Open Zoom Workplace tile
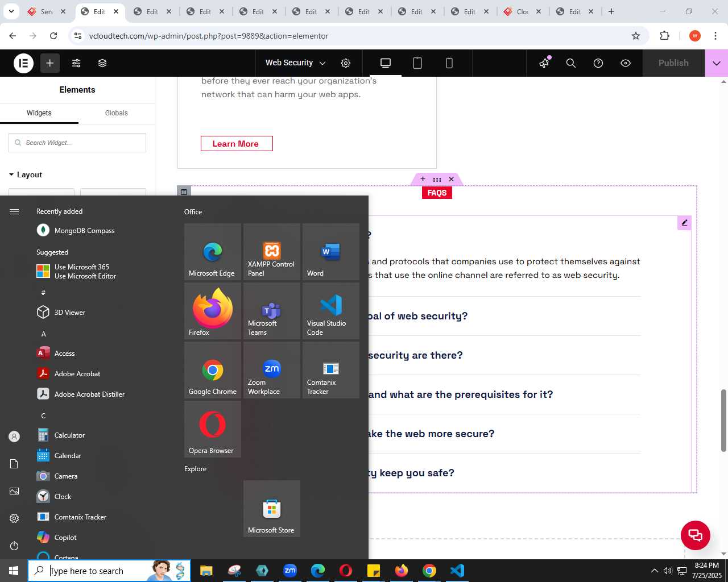This screenshot has height=582, width=728. tap(272, 370)
